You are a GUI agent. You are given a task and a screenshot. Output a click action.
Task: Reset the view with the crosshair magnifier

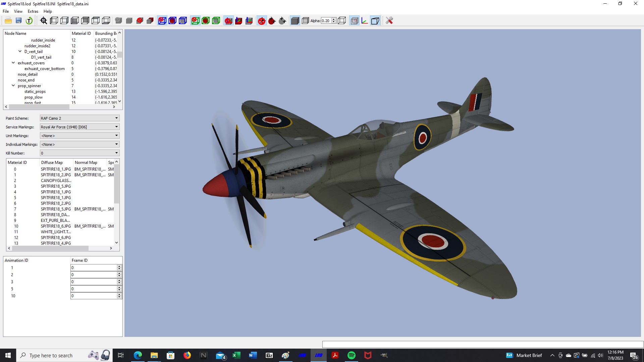(44, 21)
